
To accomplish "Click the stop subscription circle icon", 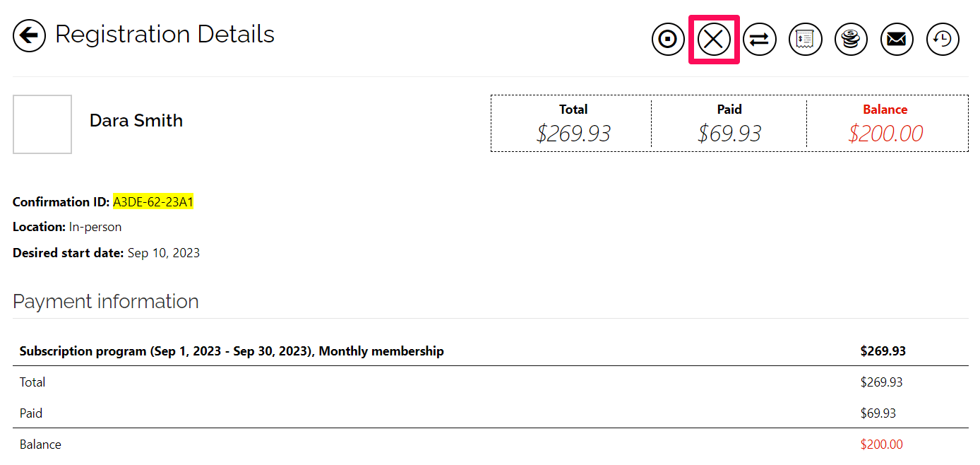I will (668, 40).
